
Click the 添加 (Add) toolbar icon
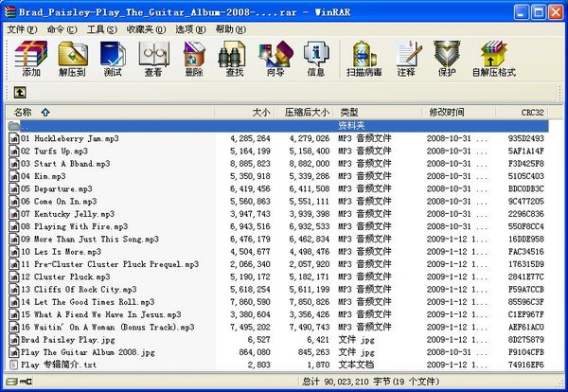tap(31, 59)
